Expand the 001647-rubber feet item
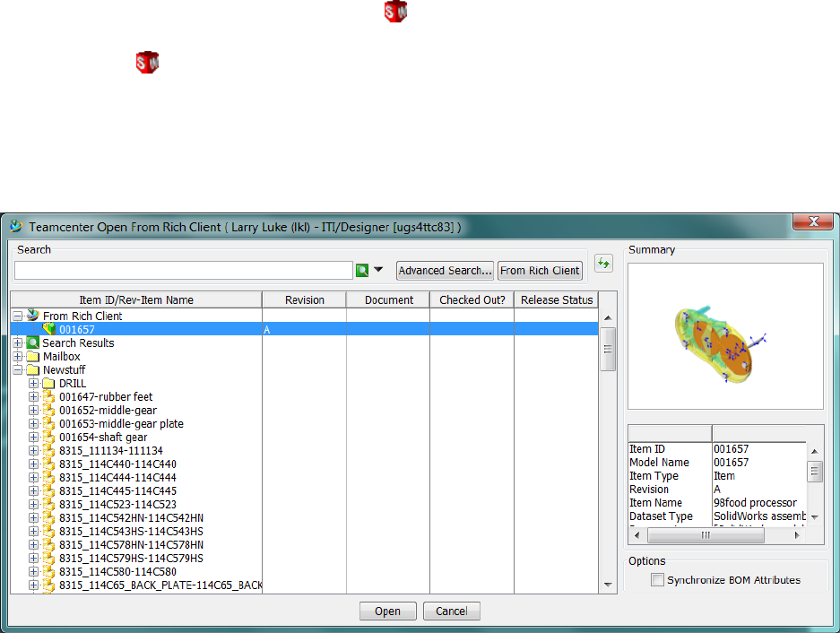840x633 pixels. (34, 396)
